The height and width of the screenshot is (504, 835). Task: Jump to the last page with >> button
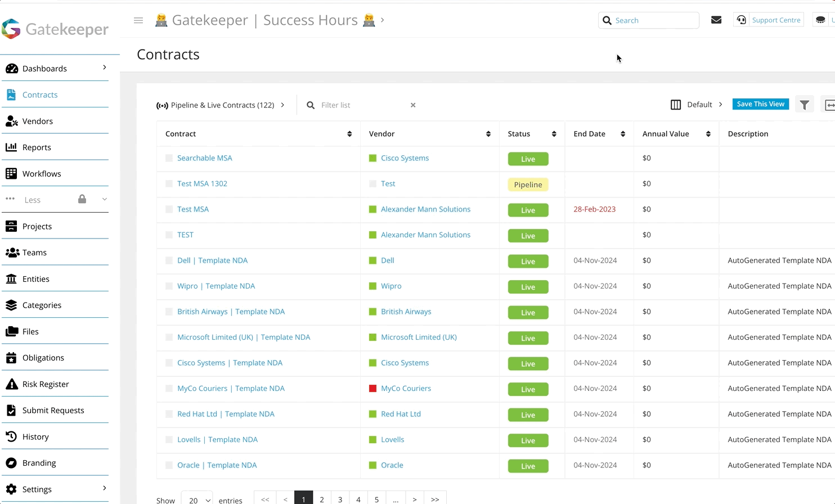point(435,499)
